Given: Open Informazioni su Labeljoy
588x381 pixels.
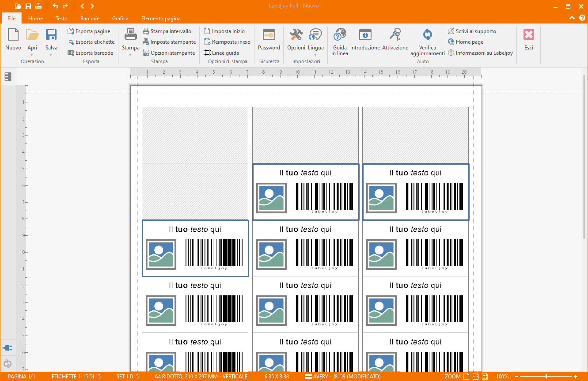Looking at the screenshot, I should [481, 53].
